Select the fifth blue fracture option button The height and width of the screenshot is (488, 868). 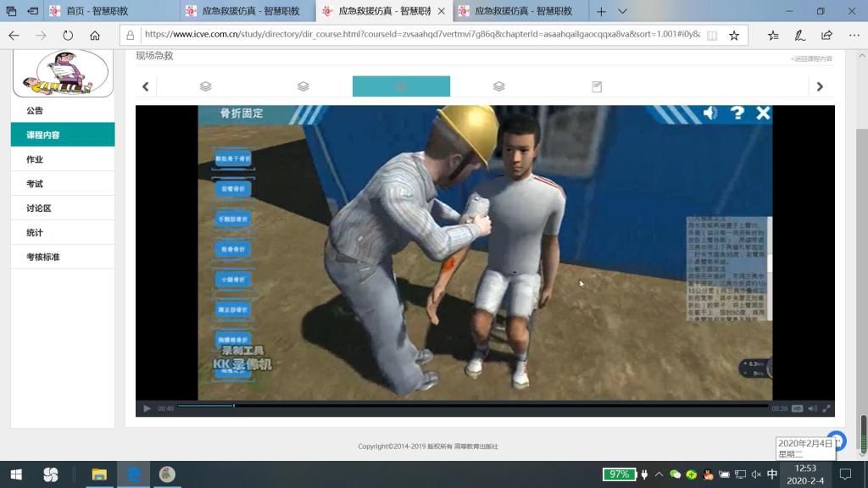coord(233,280)
